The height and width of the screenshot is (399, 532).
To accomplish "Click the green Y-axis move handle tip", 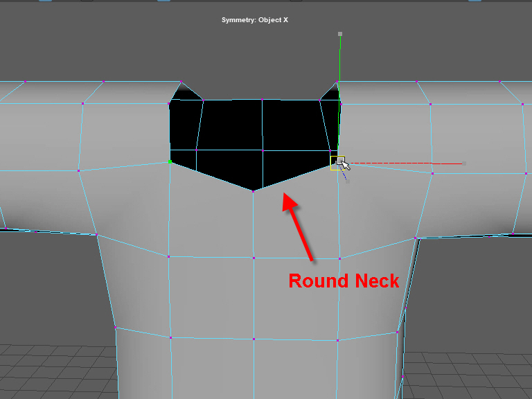I will pyautogui.click(x=339, y=33).
